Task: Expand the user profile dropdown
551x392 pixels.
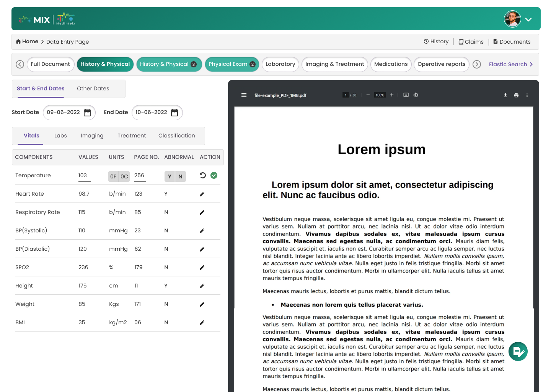Action: 528,20
